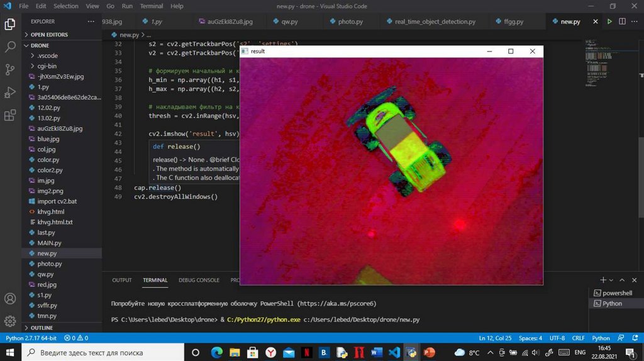Open the Extensions view
644x361 pixels.
pos(10,116)
